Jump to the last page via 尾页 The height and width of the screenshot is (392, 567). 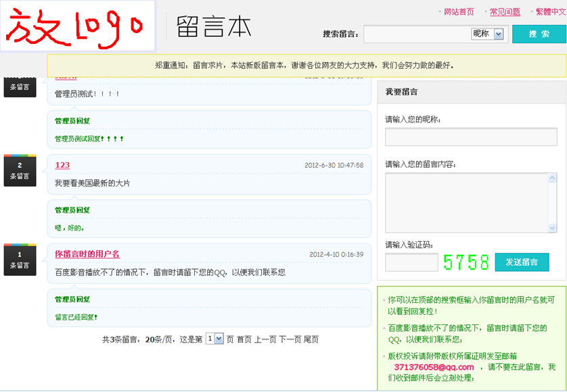(x=312, y=338)
